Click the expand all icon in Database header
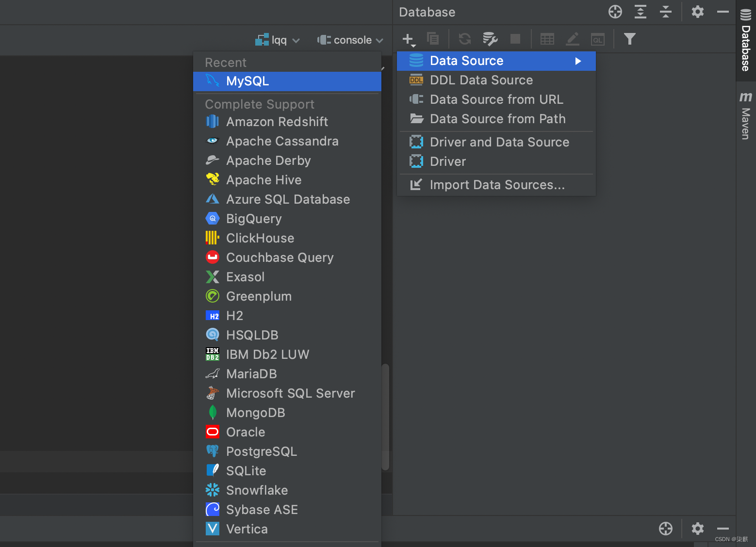The image size is (756, 547). (x=641, y=12)
